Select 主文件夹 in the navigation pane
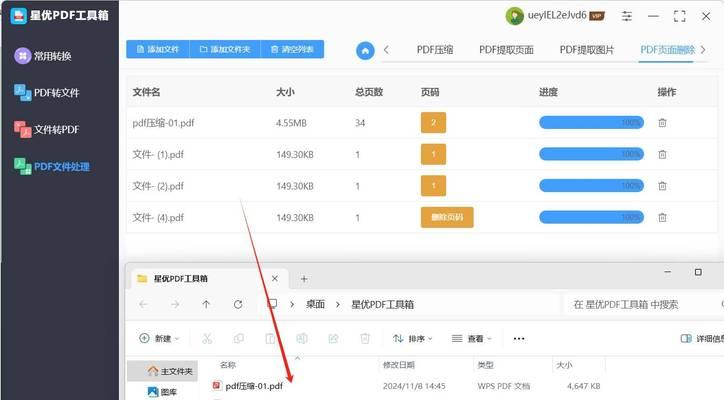This screenshot has height=400, width=724. pyautogui.click(x=163, y=371)
